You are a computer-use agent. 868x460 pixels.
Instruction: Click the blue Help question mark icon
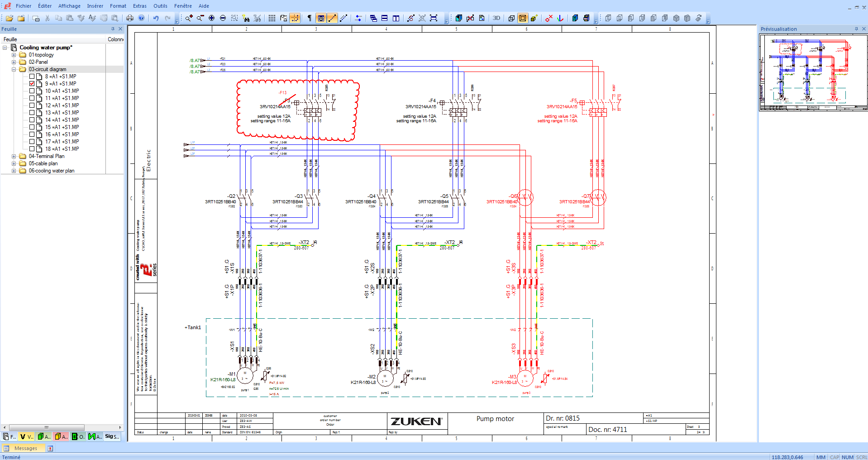(x=142, y=18)
